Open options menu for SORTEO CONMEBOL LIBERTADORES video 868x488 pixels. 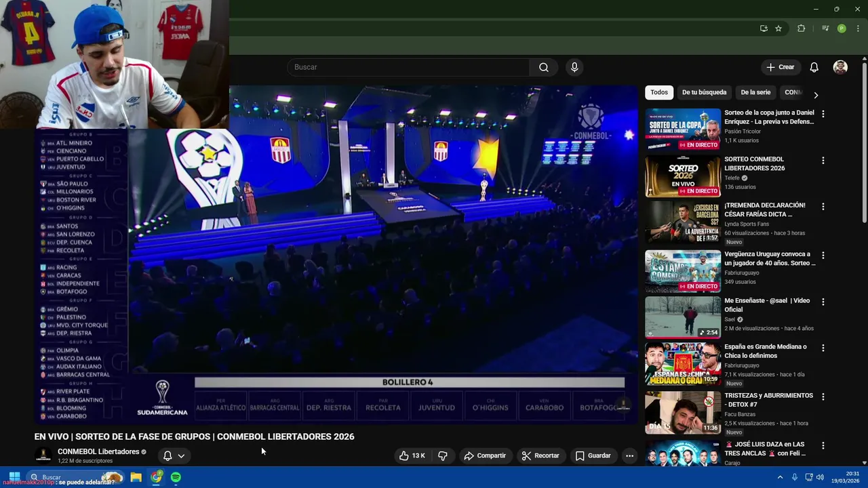tap(823, 161)
